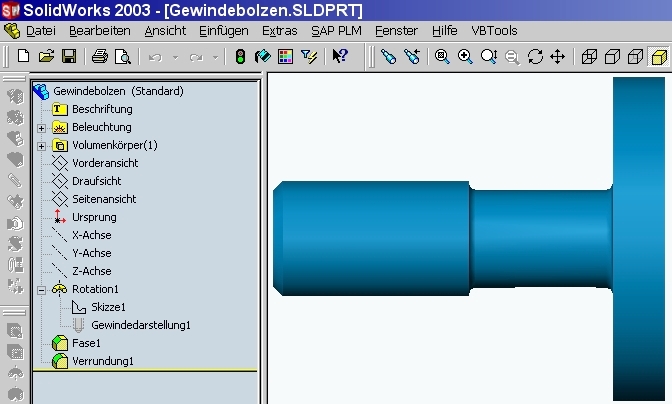Select the Y-Achse axis
The image size is (672, 404).
pyautogui.click(x=92, y=253)
